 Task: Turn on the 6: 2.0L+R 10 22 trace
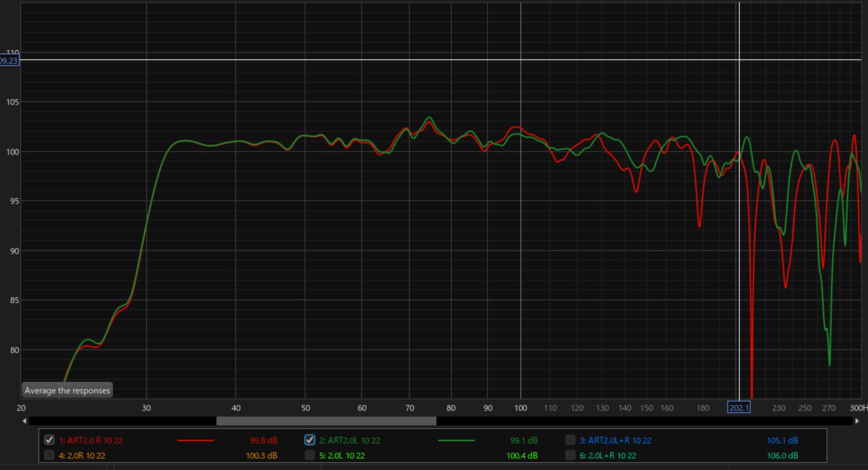click(570, 455)
